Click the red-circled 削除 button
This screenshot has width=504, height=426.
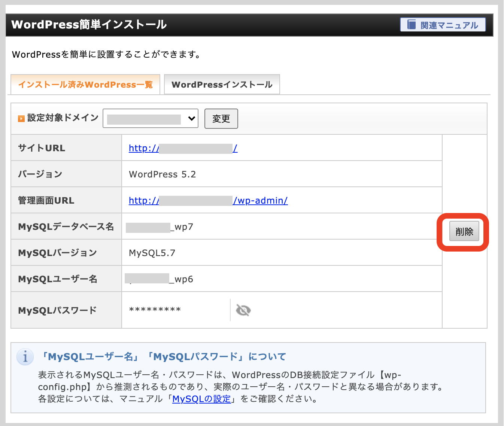pyautogui.click(x=464, y=232)
